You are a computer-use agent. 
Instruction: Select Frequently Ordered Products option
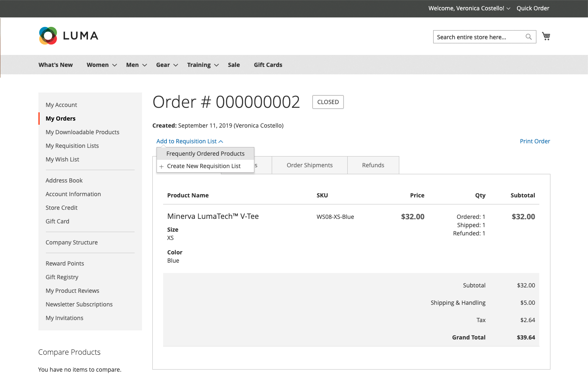point(205,154)
